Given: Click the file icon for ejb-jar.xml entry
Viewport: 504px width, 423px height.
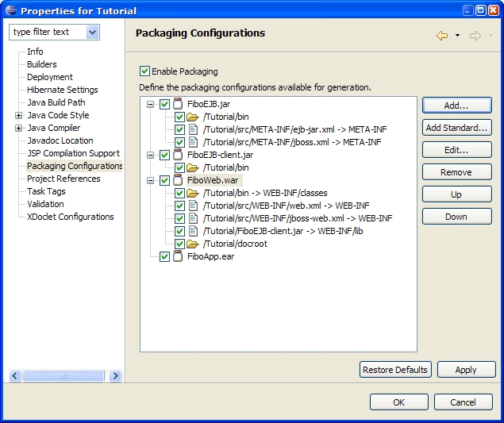Looking at the screenshot, I should pos(192,129).
